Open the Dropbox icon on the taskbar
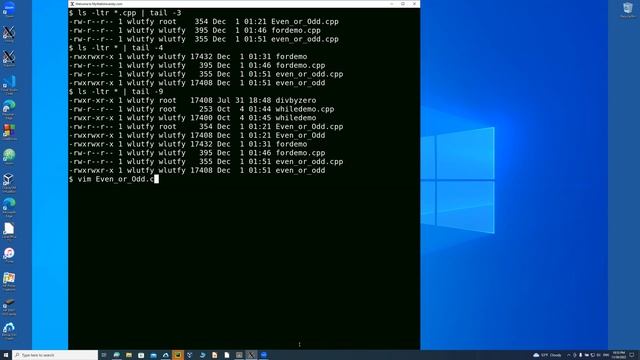The height and width of the screenshot is (360, 640). (190, 355)
